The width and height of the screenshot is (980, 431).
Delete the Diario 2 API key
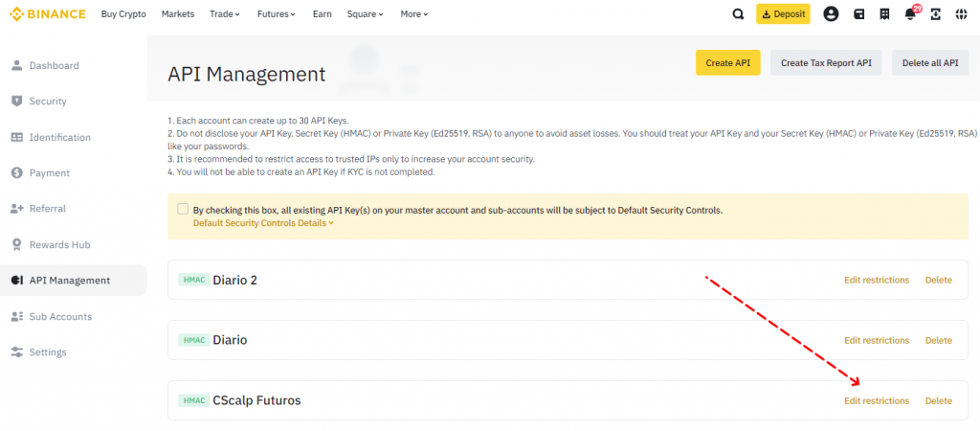point(938,280)
